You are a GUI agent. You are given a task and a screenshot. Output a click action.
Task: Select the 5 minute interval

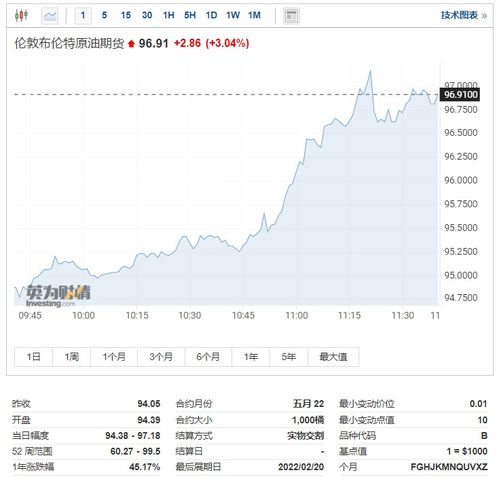104,15
